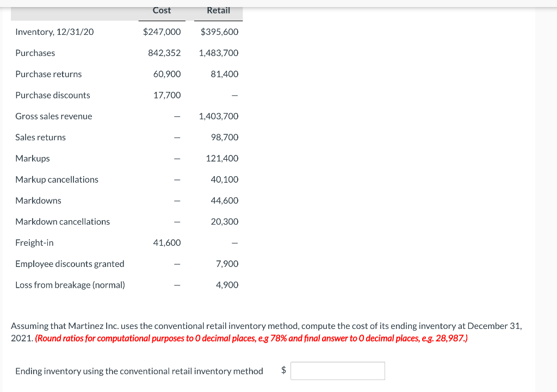Select the Sales returns row label
Image resolution: width=557 pixels, height=392 pixels.
[40, 137]
